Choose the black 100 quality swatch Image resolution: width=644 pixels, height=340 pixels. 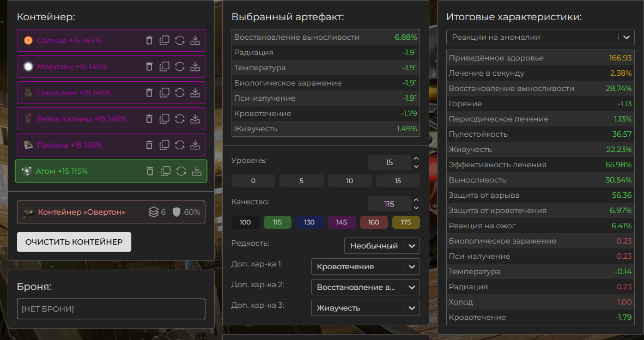245,222
